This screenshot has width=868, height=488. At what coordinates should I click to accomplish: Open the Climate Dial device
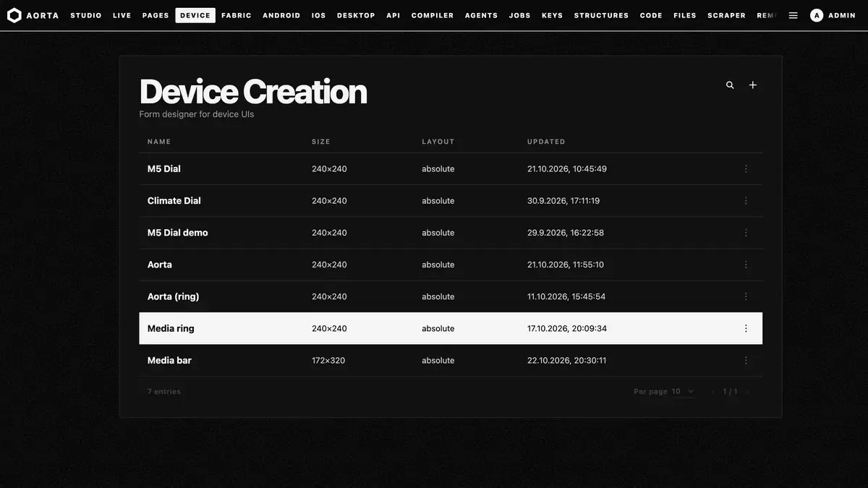click(x=174, y=201)
